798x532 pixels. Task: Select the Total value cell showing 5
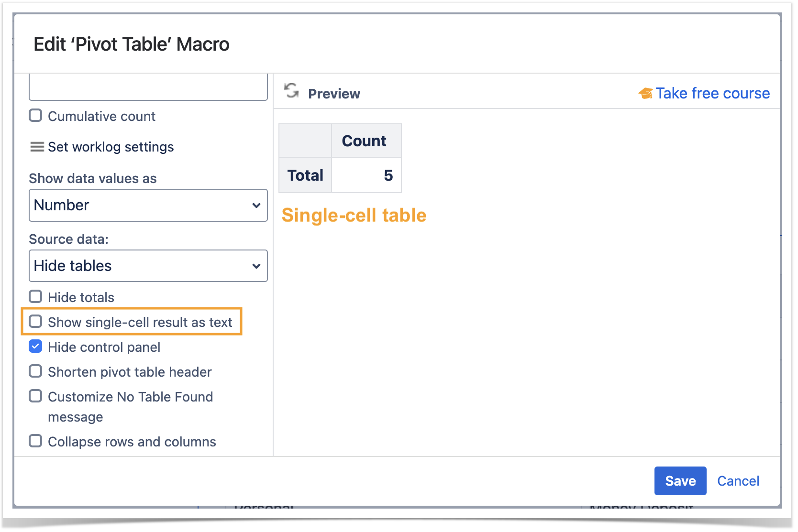tap(366, 175)
